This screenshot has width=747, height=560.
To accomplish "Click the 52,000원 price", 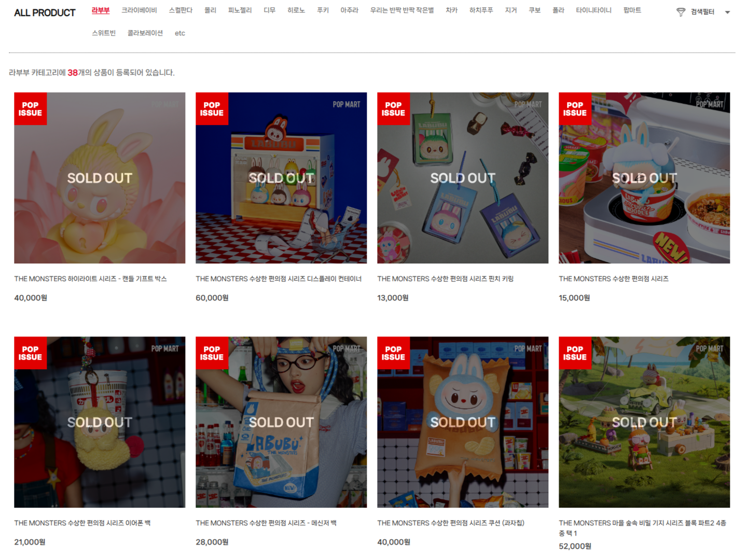I will tap(575, 546).
